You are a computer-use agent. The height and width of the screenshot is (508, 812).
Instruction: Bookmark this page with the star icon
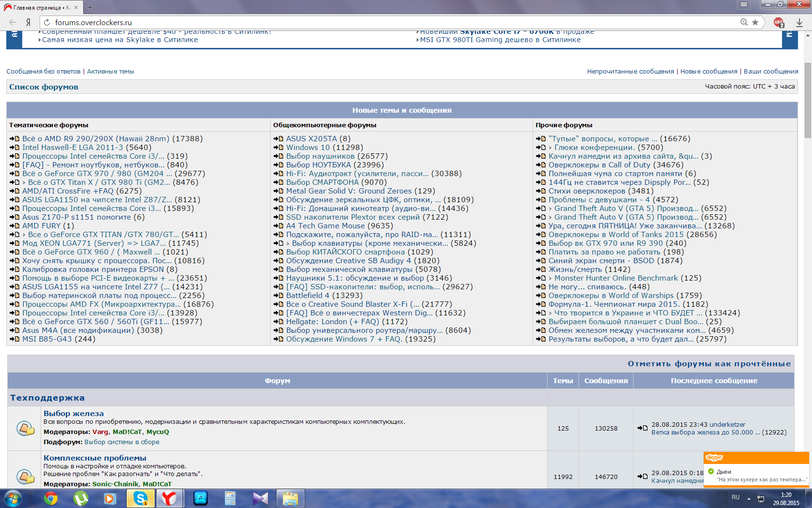755,22
